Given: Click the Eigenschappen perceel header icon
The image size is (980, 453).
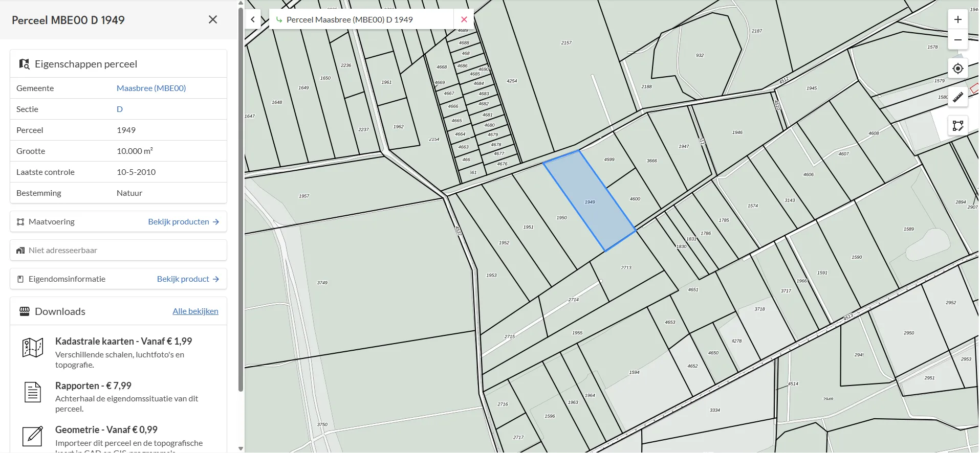Looking at the screenshot, I should point(24,64).
